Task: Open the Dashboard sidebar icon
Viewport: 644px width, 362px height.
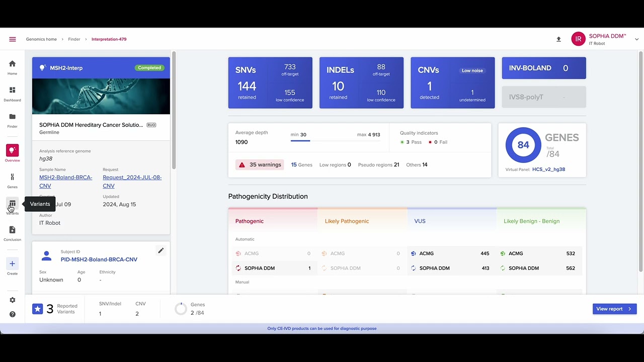Action: pos(12,90)
